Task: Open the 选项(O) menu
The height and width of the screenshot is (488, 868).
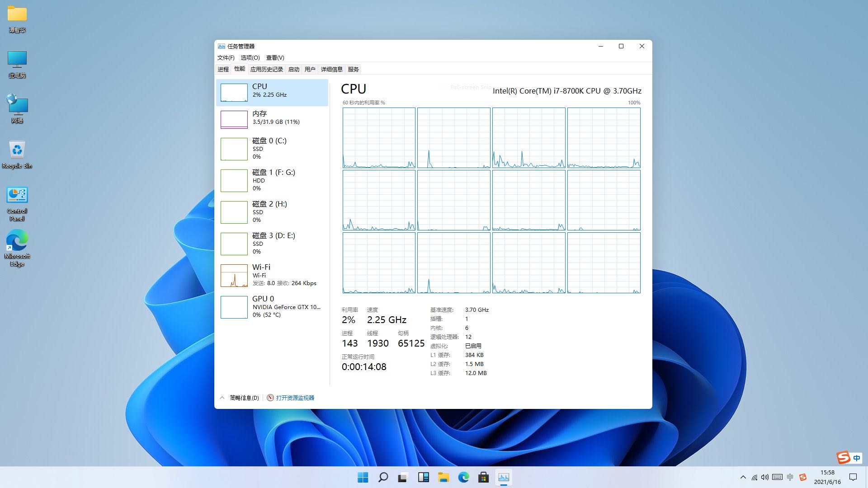Action: pos(250,57)
